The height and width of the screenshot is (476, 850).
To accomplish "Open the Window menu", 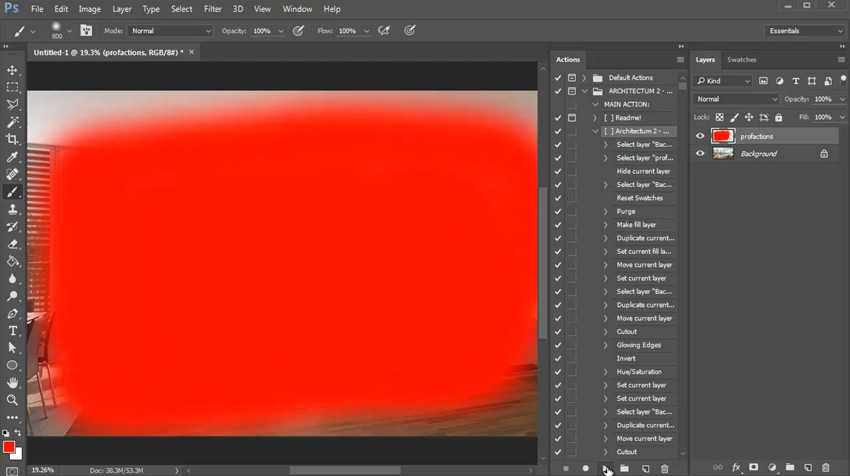I will click(x=297, y=9).
